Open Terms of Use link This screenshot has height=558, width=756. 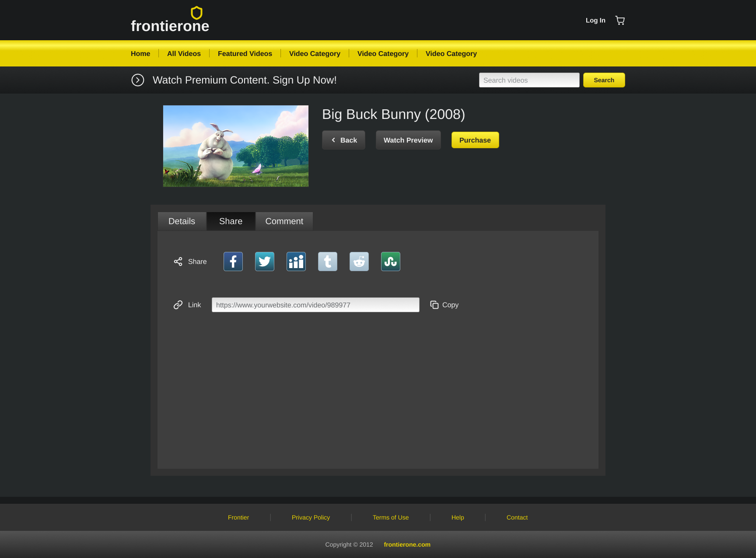pos(391,517)
